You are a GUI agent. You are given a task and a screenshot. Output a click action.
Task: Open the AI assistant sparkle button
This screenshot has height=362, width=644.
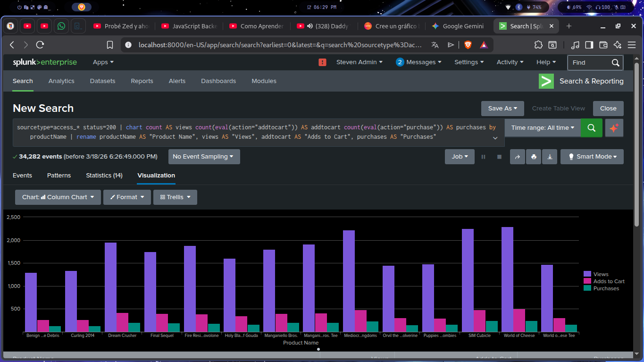click(x=614, y=127)
